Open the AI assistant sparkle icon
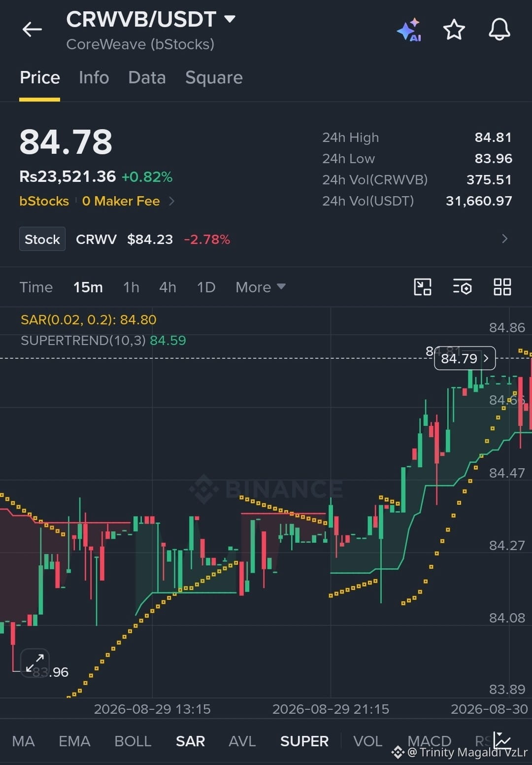 409,30
